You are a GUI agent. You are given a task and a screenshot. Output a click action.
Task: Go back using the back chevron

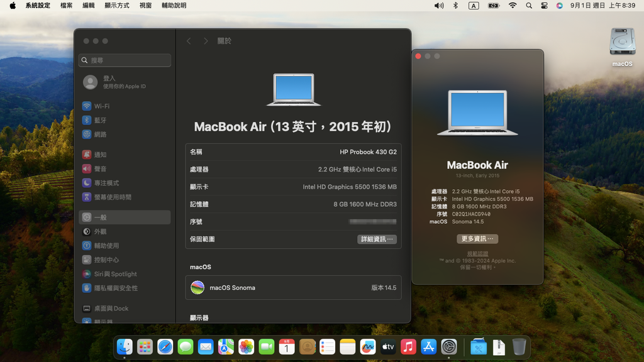tap(189, 41)
